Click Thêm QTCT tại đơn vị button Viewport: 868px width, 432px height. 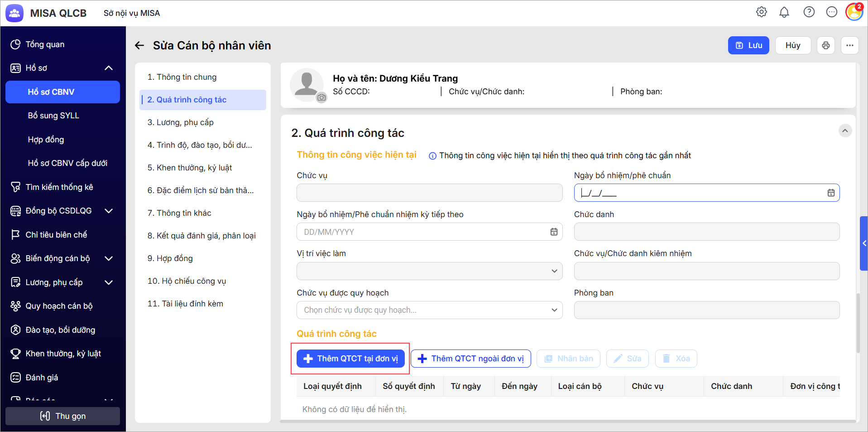(350, 359)
